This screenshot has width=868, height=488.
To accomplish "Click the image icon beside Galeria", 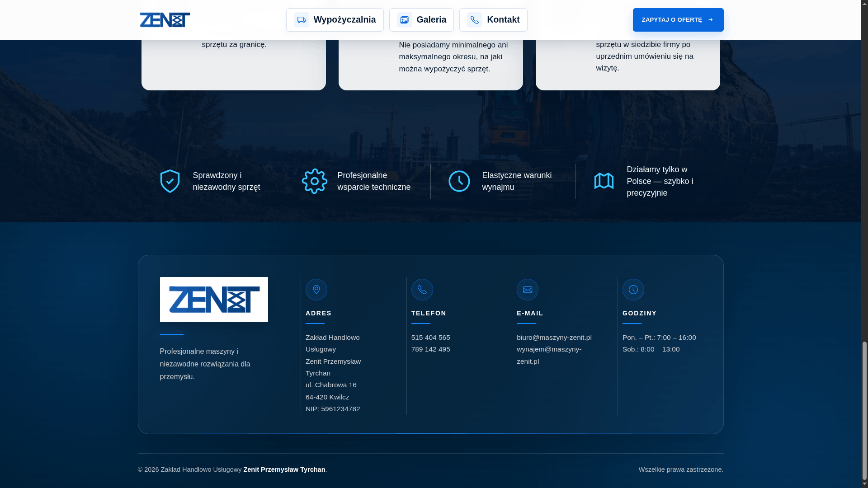I will coord(405,20).
